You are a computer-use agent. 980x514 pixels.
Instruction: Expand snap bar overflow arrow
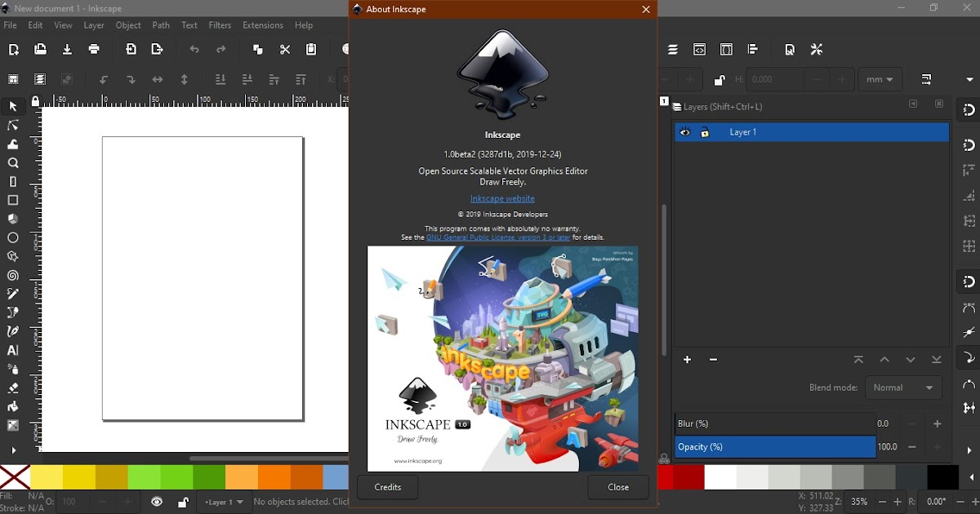tap(969, 450)
